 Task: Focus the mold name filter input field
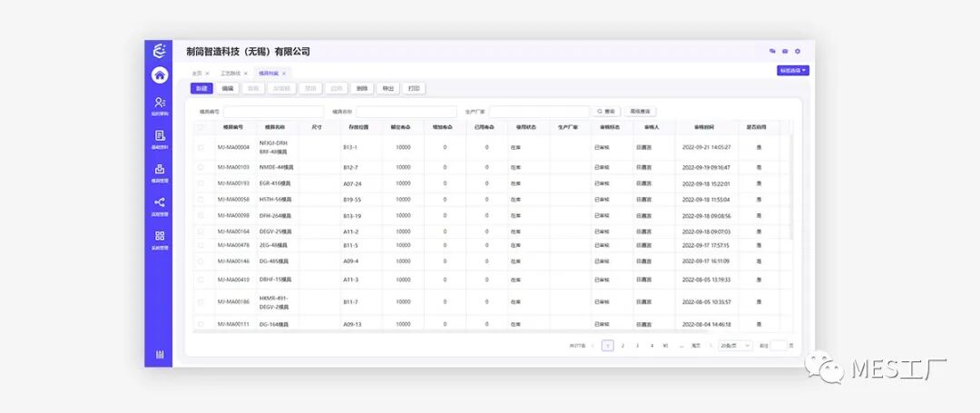(x=407, y=112)
